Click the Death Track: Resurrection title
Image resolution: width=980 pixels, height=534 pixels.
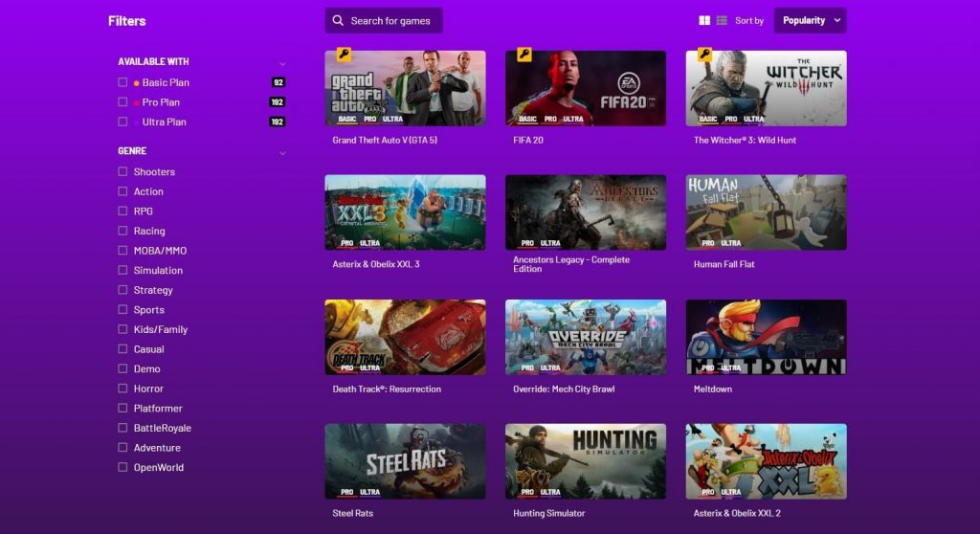(387, 389)
